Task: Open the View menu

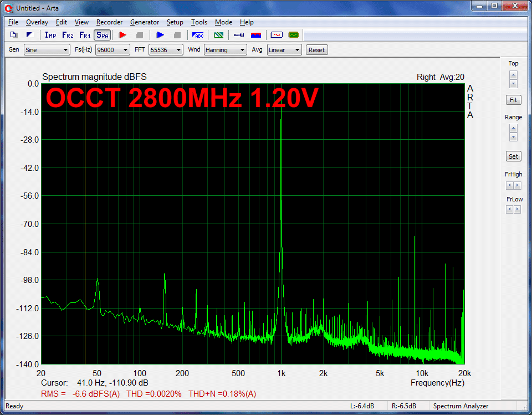Action: pyautogui.click(x=81, y=22)
